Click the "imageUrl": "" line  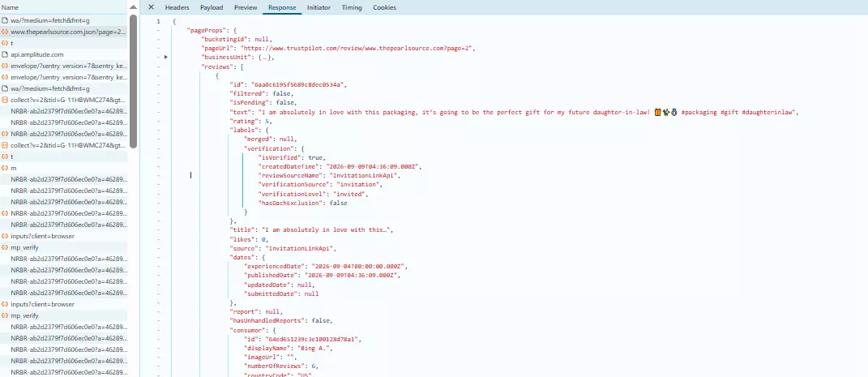click(x=271, y=357)
